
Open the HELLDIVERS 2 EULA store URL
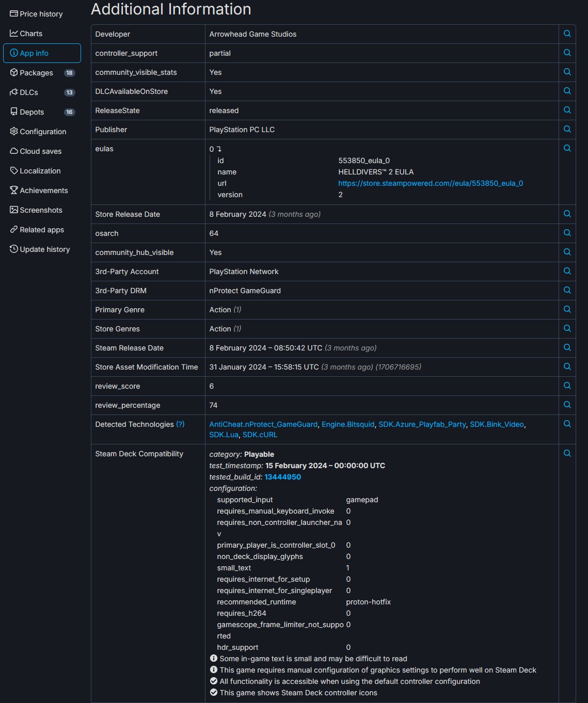coord(431,183)
